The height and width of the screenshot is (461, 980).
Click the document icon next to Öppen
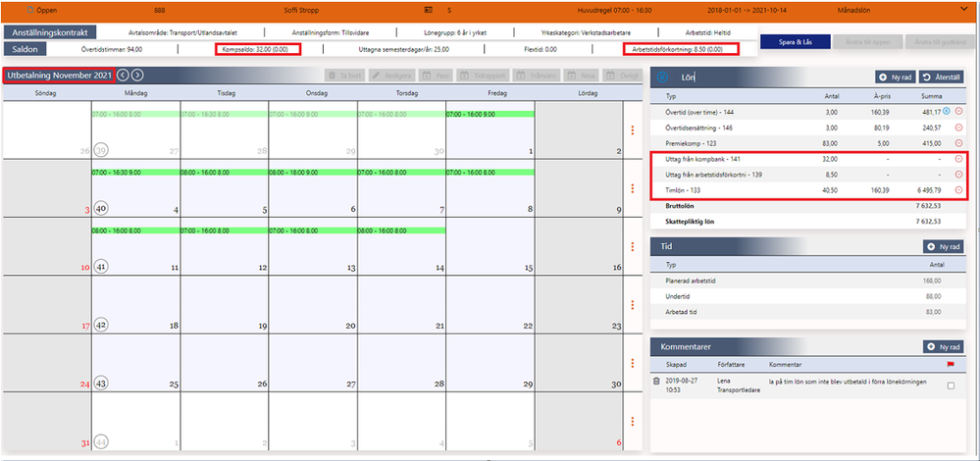click(x=28, y=10)
